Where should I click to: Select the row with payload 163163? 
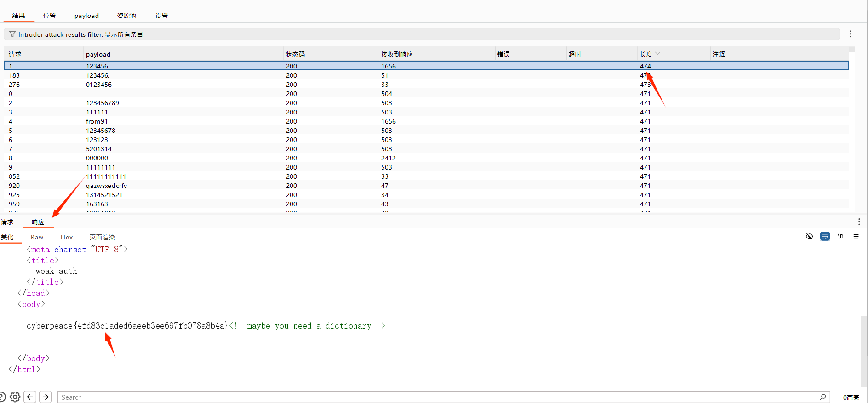tap(426, 204)
